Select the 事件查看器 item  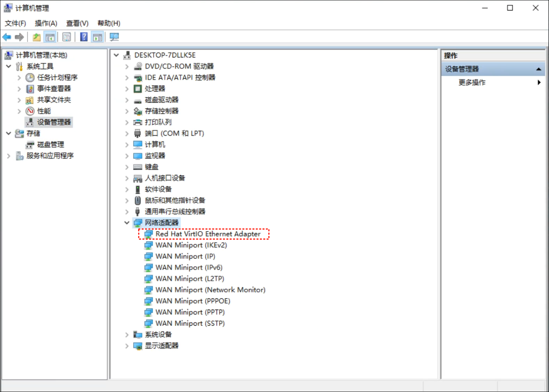tap(54, 89)
